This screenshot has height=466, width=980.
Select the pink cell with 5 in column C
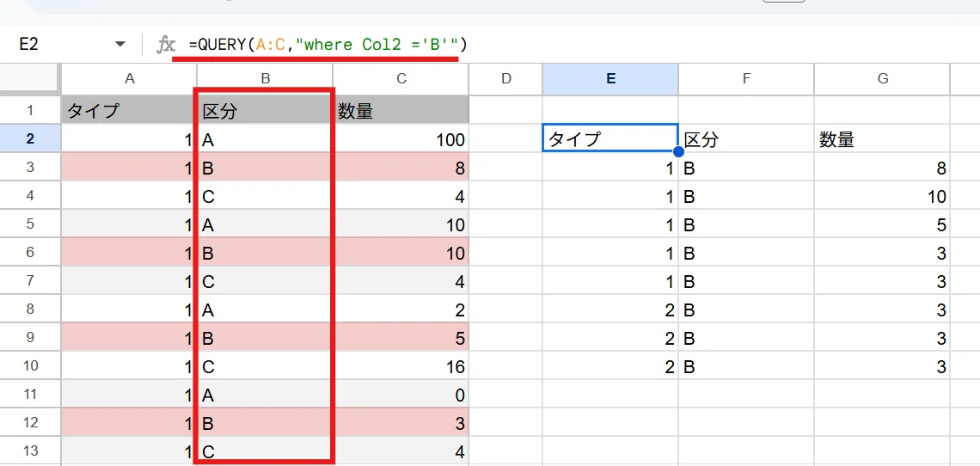pyautogui.click(x=401, y=338)
